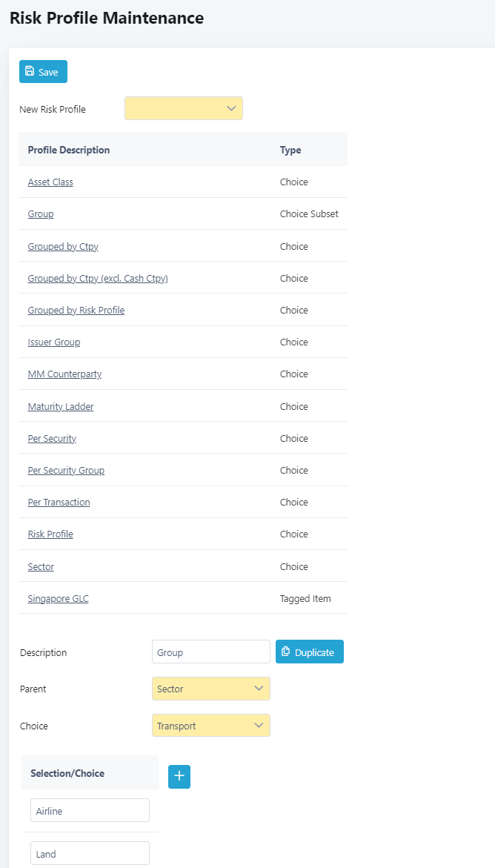This screenshot has width=495, height=868.
Task: Open the Per Security Group link
Action: [66, 471]
